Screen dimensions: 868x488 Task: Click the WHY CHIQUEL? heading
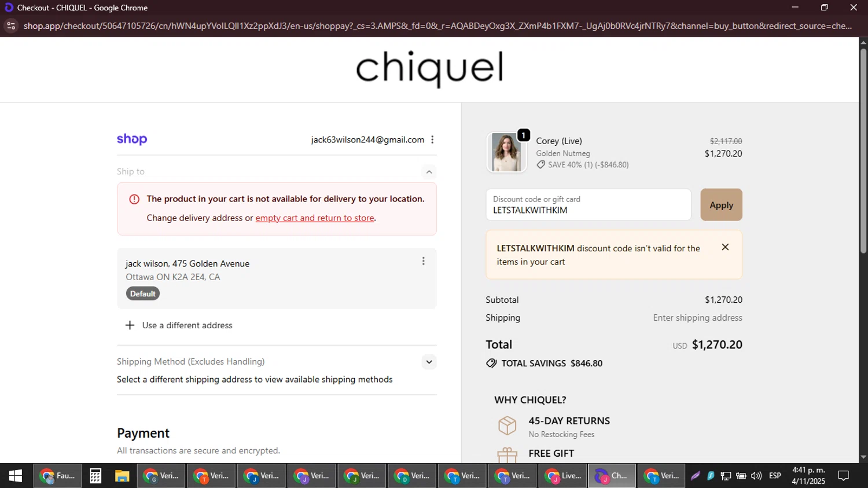(530, 400)
